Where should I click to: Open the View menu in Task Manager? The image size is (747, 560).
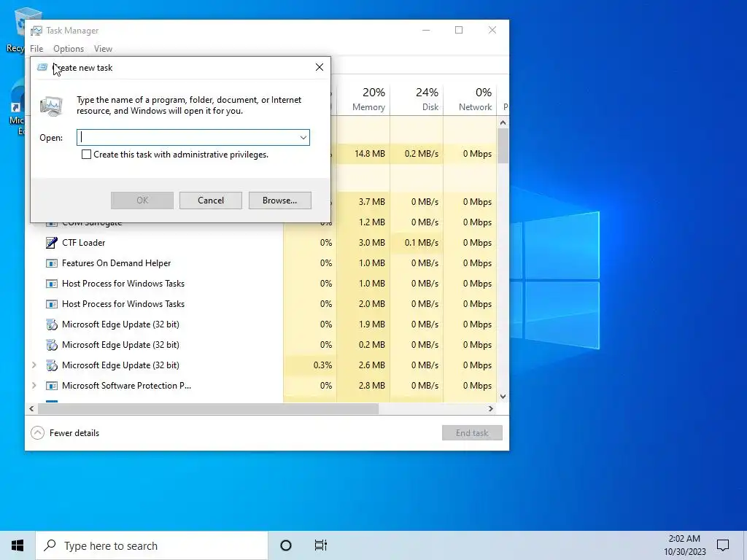click(x=103, y=49)
